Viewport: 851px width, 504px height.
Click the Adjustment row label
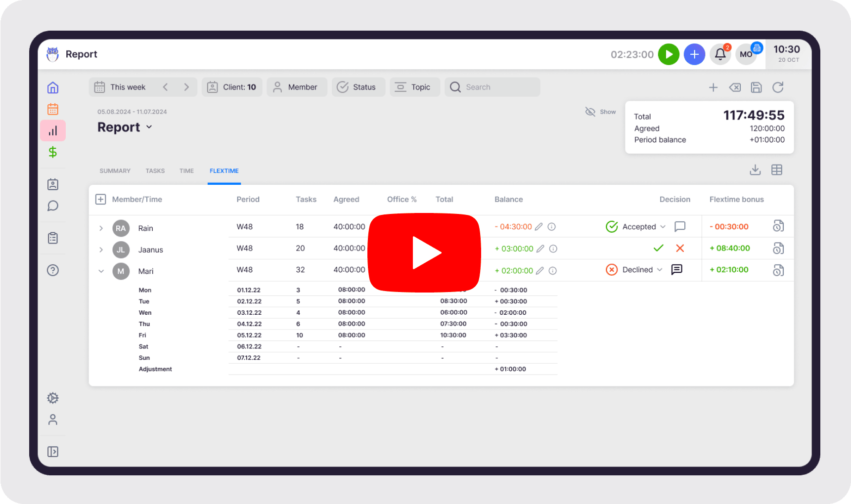point(155,369)
